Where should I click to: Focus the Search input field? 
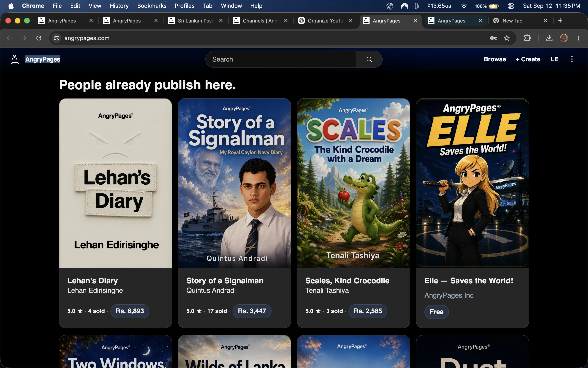click(x=281, y=59)
